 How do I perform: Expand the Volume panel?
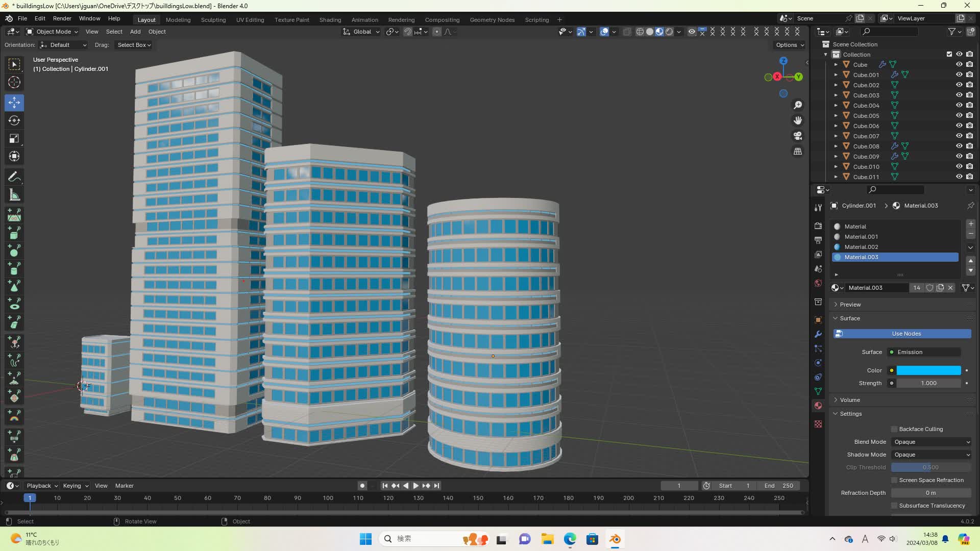[850, 400]
